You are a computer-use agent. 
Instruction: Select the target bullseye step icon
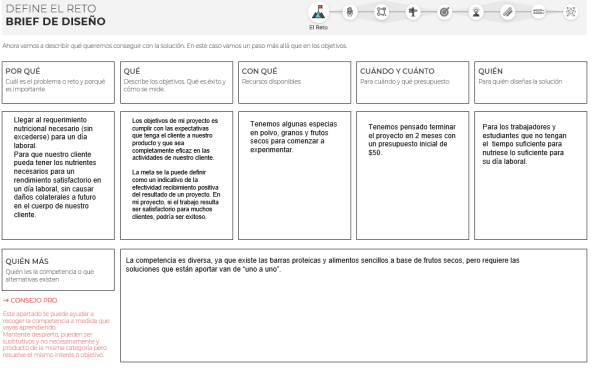tap(444, 12)
